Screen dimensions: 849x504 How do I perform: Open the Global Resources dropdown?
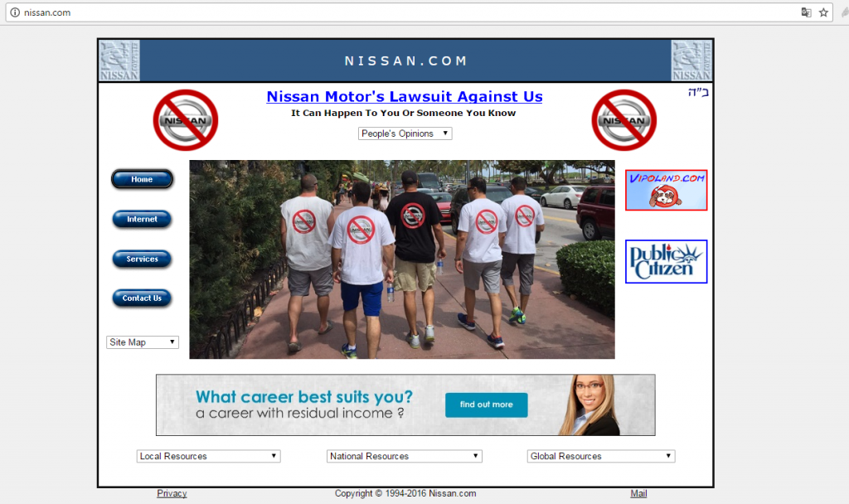[x=601, y=457]
